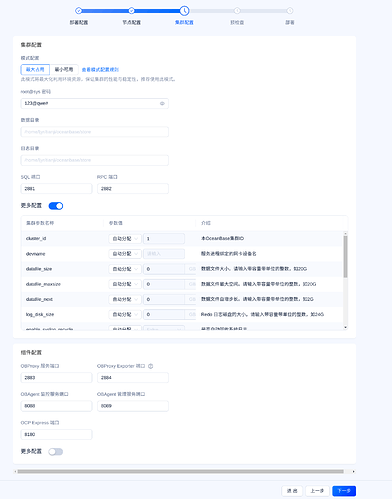Click the current step clock icon

click(x=184, y=11)
